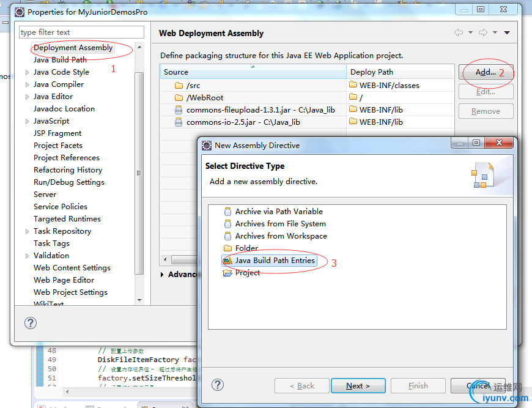The height and width of the screenshot is (408, 532).
Task: Open the properties view menu arrow
Action: pyautogui.click(x=507, y=32)
